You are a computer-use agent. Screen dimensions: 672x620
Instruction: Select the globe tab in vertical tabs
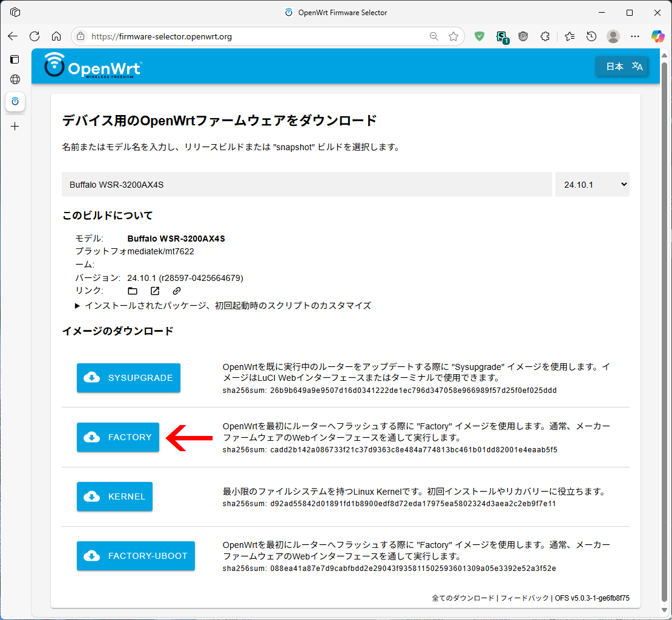15,79
